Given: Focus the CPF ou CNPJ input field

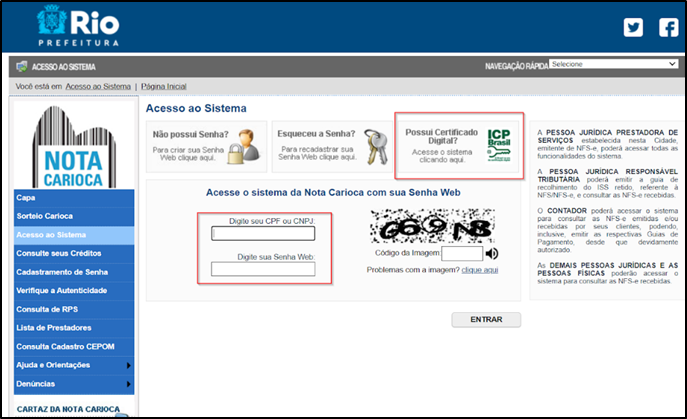Looking at the screenshot, I should pyautogui.click(x=263, y=234).
